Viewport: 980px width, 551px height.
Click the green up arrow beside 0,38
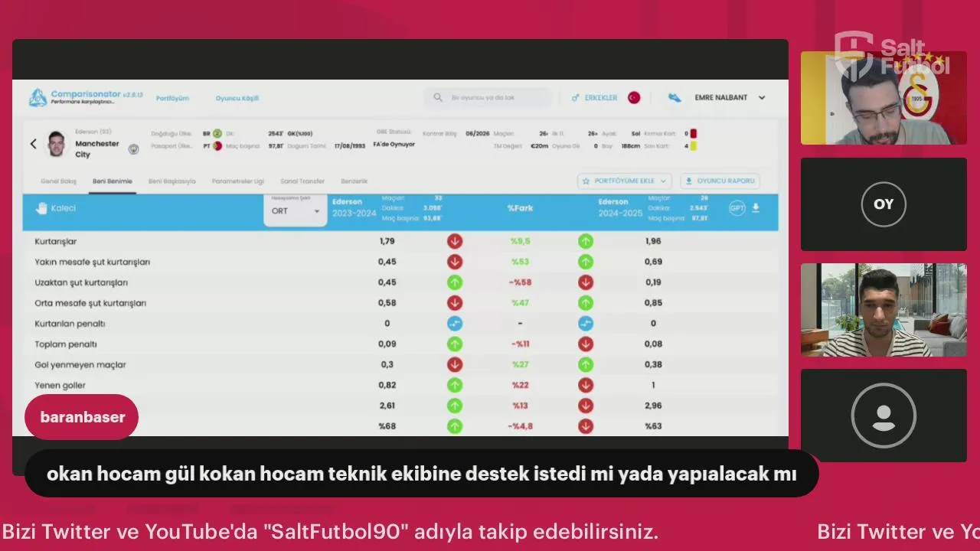[x=586, y=365]
